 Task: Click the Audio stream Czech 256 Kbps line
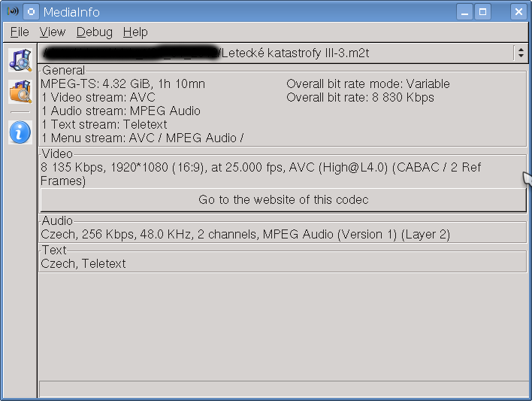click(245, 234)
